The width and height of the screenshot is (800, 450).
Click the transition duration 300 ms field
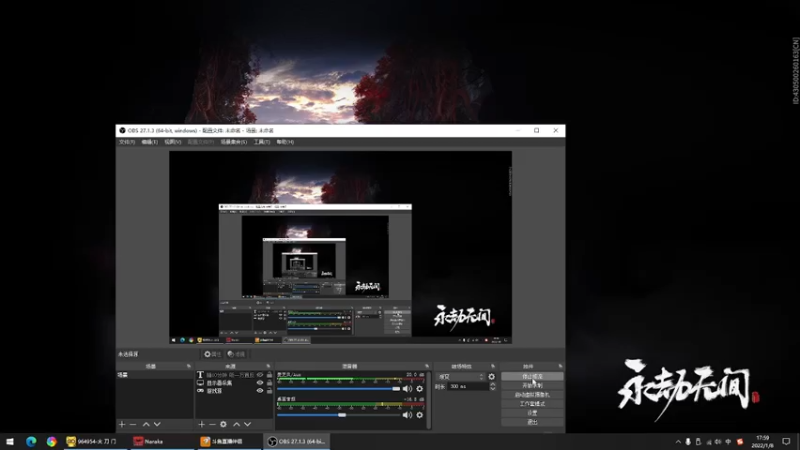(x=468, y=387)
